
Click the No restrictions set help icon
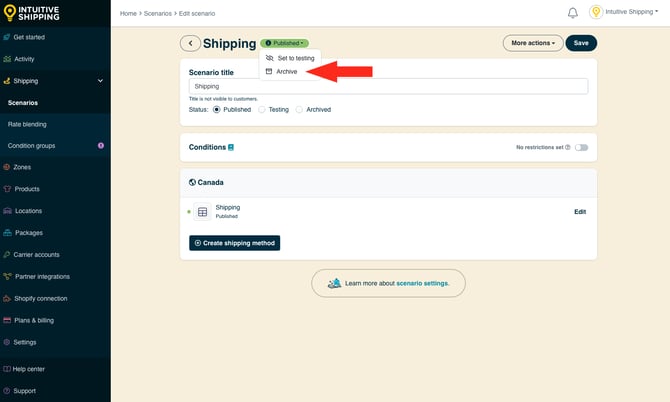(567, 147)
